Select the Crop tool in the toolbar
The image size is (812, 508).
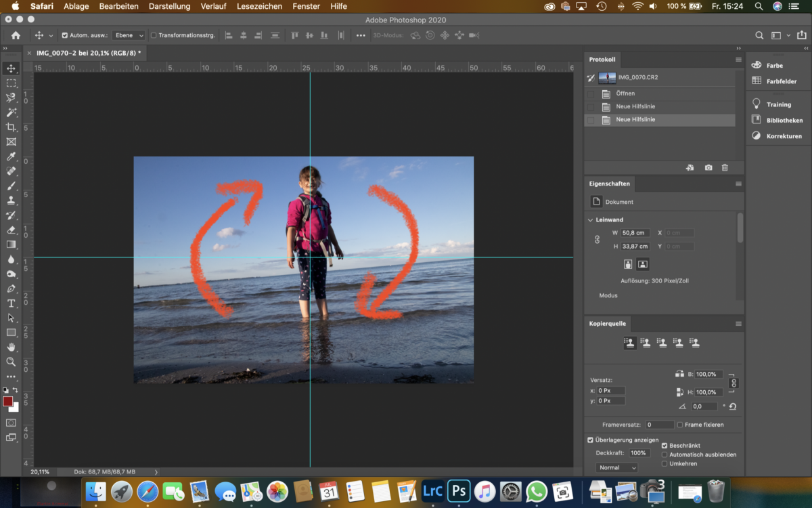click(x=12, y=127)
